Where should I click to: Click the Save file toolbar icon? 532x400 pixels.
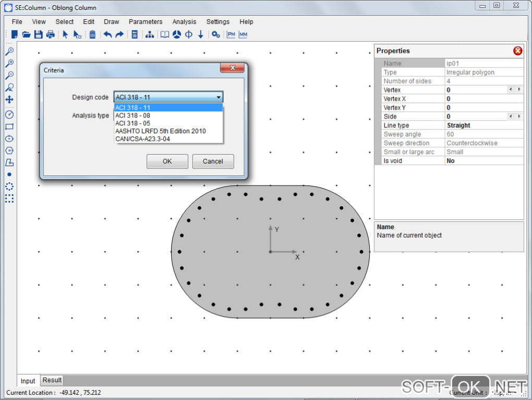39,34
